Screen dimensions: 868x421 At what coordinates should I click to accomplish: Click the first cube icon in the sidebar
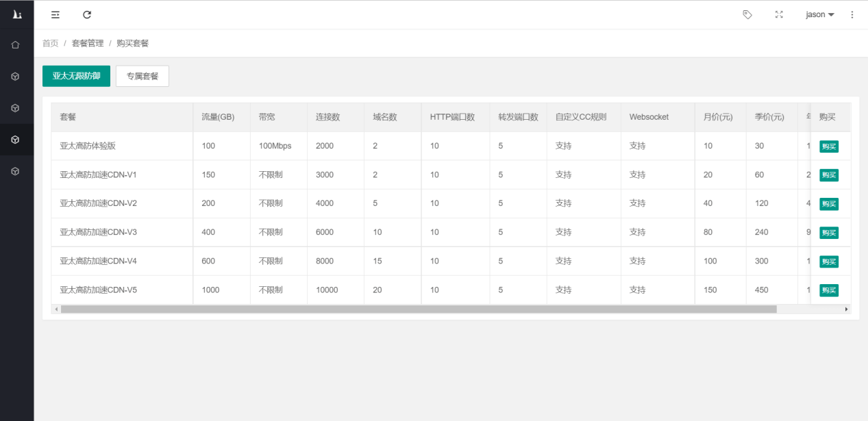click(15, 77)
